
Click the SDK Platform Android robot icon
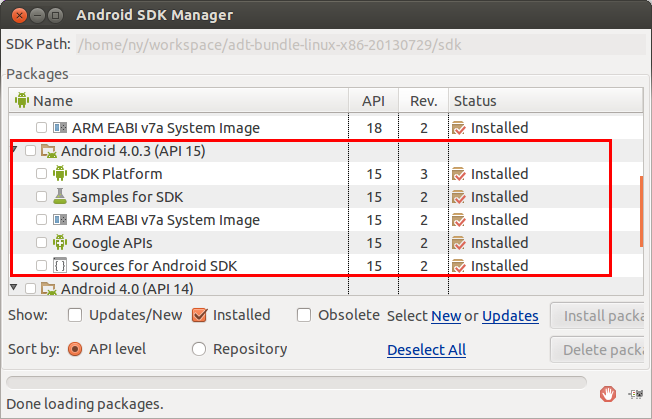59,174
